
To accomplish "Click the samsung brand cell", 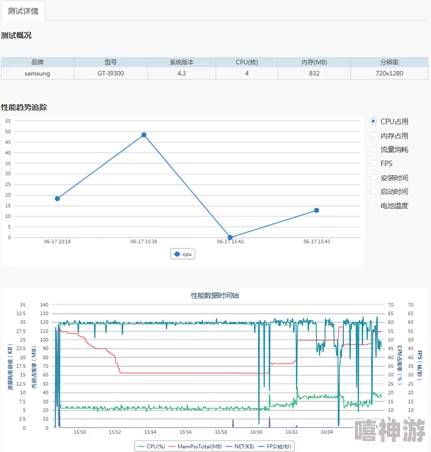I will click(37, 73).
